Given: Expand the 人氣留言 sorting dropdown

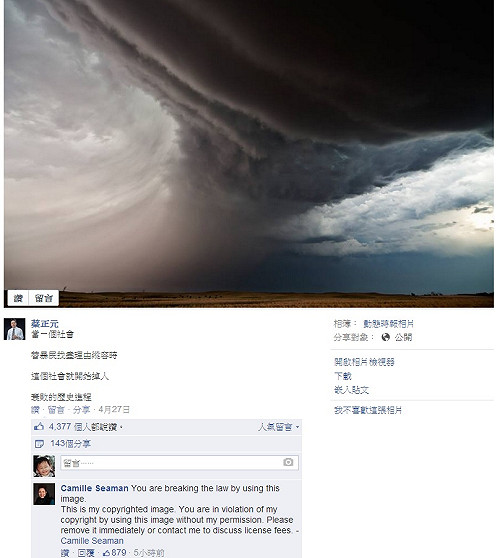Looking at the screenshot, I should [278, 427].
